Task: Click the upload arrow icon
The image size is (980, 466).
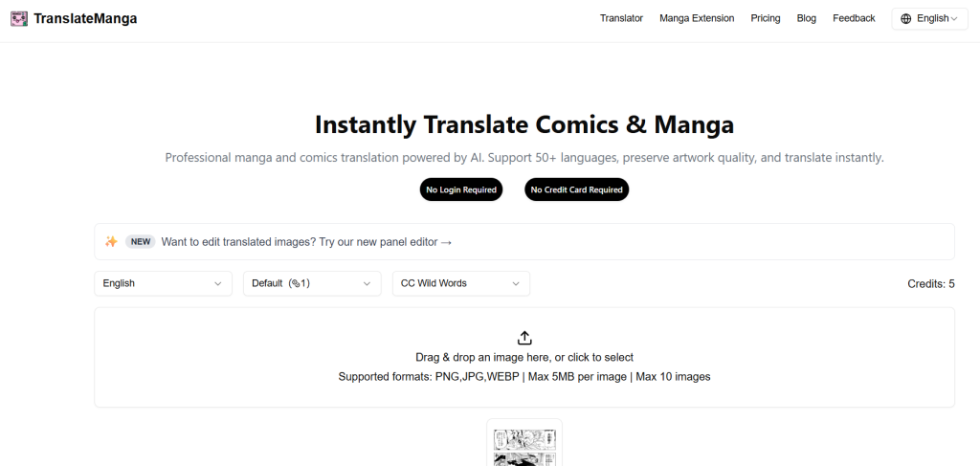Action: [x=524, y=338]
